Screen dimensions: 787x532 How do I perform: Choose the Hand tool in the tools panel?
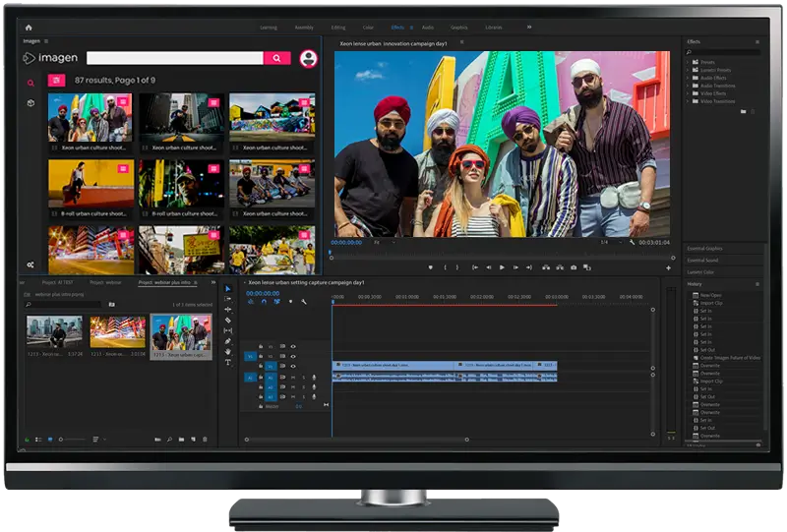[228, 351]
